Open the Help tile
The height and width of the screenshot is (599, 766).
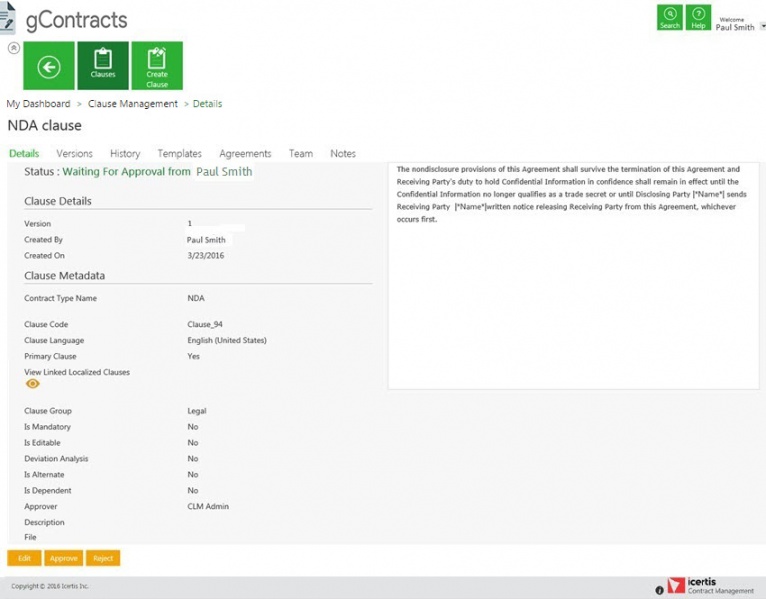(698, 18)
